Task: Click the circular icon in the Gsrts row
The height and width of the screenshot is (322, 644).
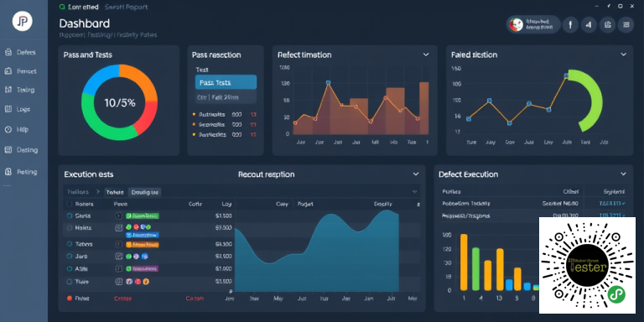Action: tap(119, 216)
